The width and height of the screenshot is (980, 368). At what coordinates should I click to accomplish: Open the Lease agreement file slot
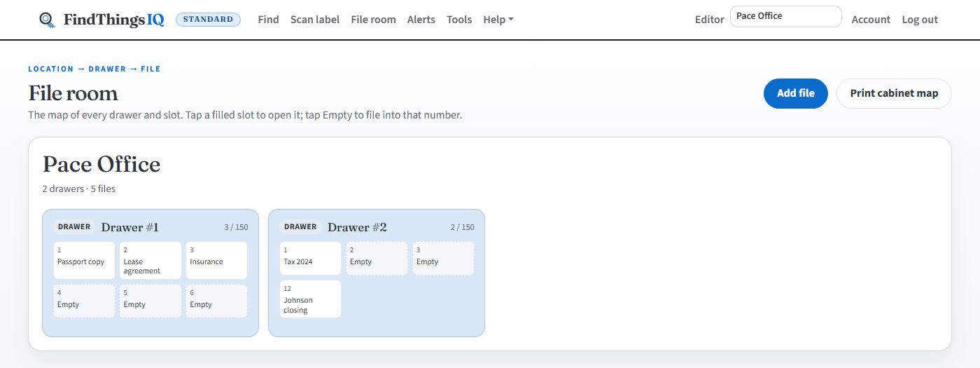150,260
